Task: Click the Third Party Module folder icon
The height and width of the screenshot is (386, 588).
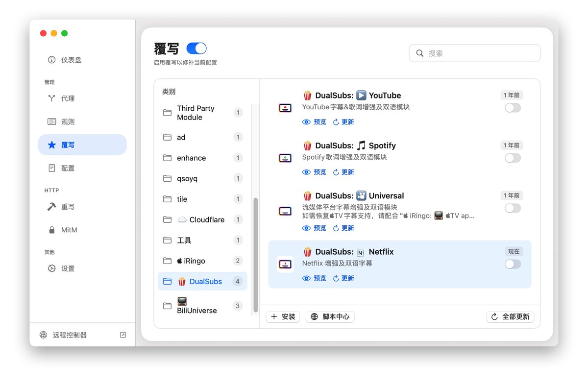Action: pos(167,113)
